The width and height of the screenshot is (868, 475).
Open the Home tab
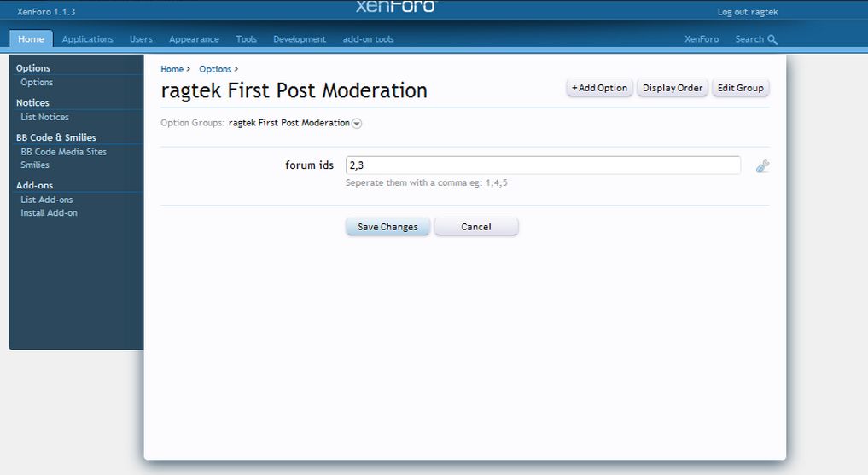(31, 39)
